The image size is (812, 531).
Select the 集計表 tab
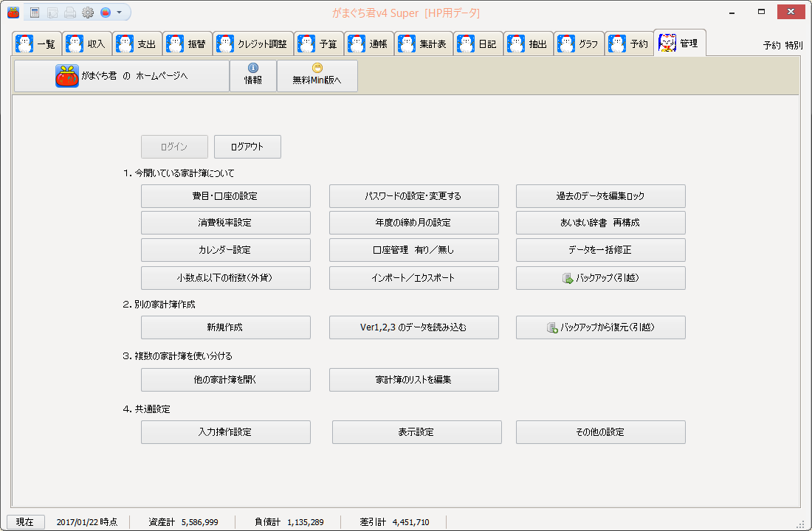(x=424, y=44)
